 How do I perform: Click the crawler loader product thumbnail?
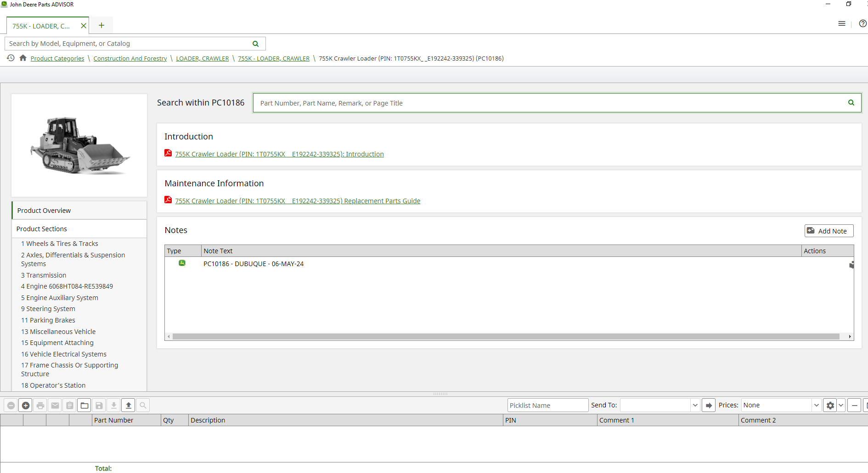79,145
